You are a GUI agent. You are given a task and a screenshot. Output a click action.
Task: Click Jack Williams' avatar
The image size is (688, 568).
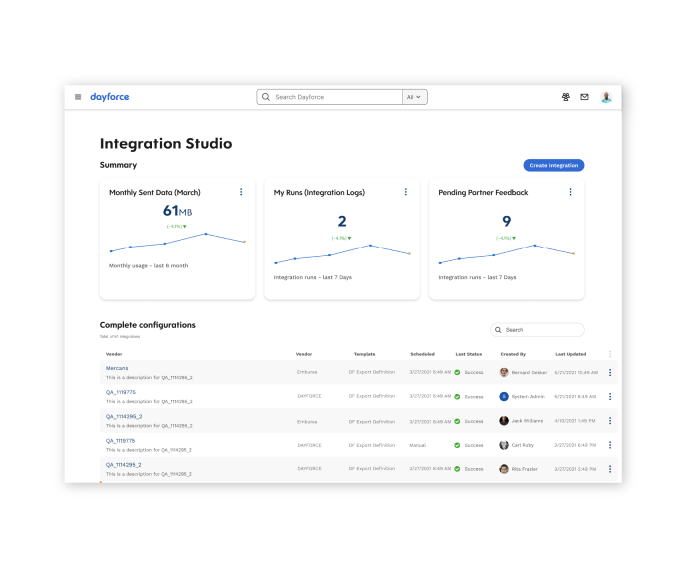[504, 421]
